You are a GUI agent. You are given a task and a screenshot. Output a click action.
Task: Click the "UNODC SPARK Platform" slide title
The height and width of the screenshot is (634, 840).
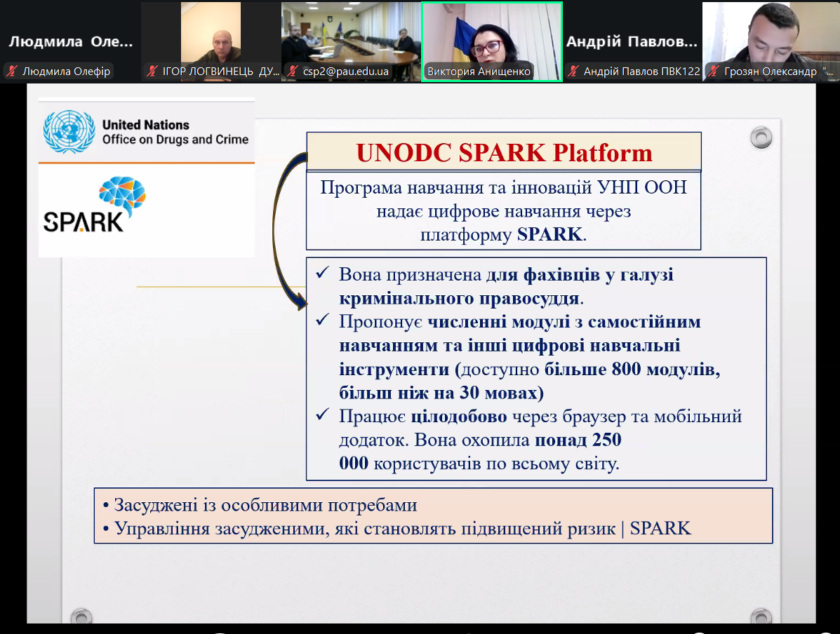pos(504,153)
